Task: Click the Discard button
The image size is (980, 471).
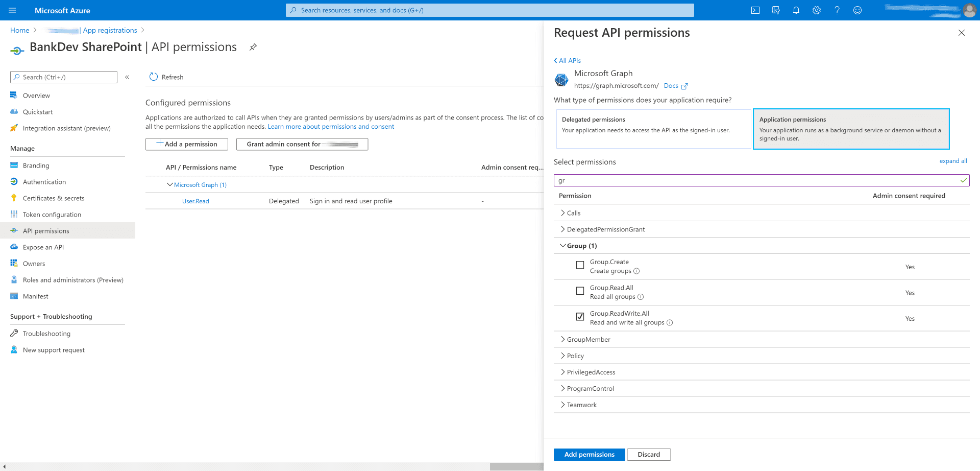Action: click(649, 455)
